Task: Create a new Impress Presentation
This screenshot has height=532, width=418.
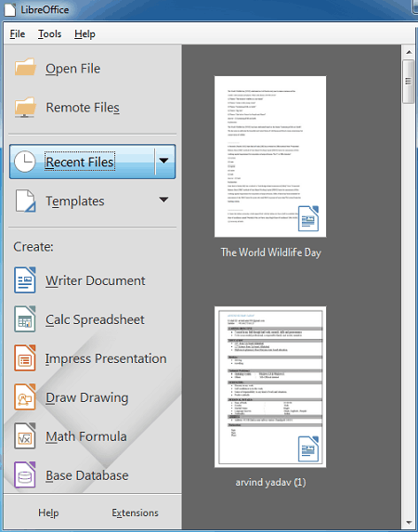Action: (x=106, y=358)
